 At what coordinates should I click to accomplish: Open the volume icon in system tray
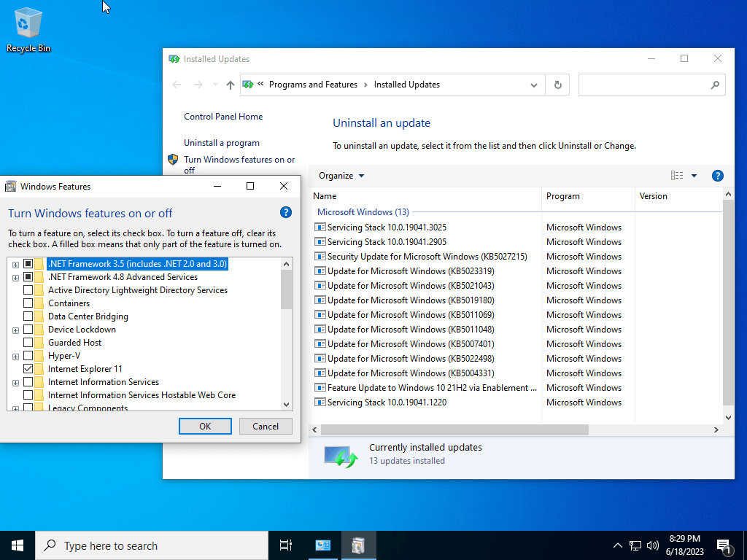click(653, 545)
